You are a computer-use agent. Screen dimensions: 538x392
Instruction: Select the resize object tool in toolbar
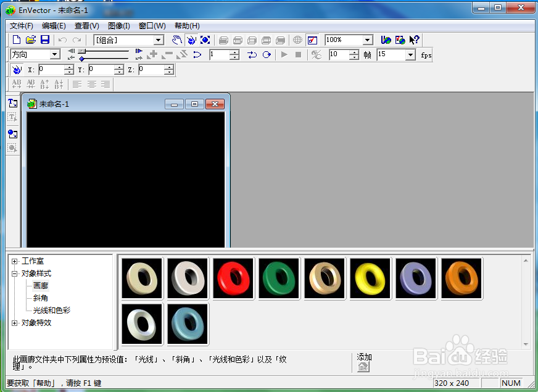coord(205,40)
